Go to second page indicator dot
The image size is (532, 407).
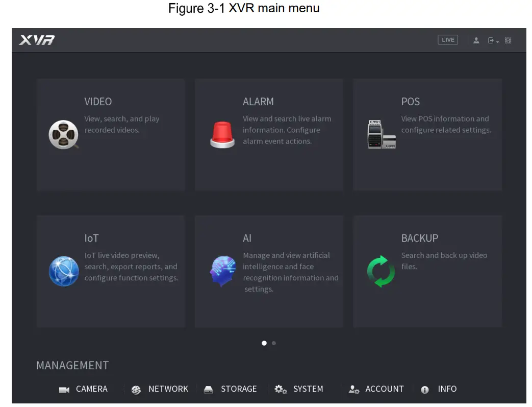coord(274,343)
